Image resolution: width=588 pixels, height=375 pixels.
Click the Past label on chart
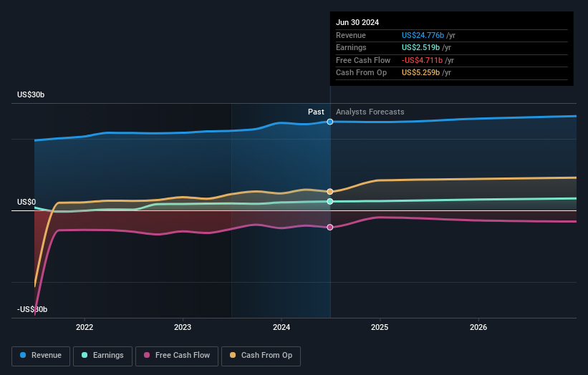(x=316, y=112)
